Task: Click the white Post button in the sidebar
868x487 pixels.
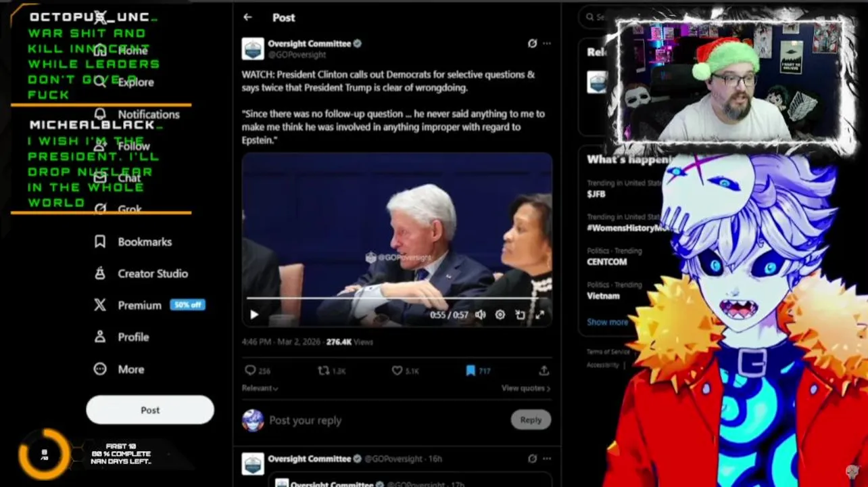Action: tap(150, 410)
